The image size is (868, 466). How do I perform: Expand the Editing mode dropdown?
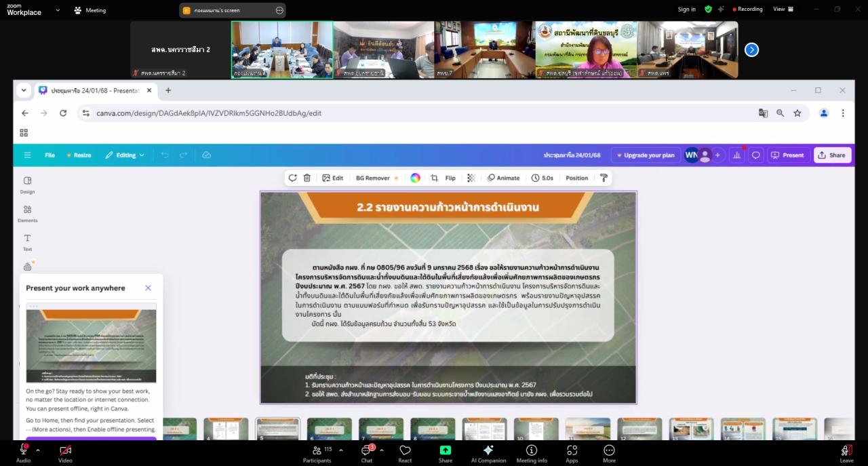(x=125, y=155)
